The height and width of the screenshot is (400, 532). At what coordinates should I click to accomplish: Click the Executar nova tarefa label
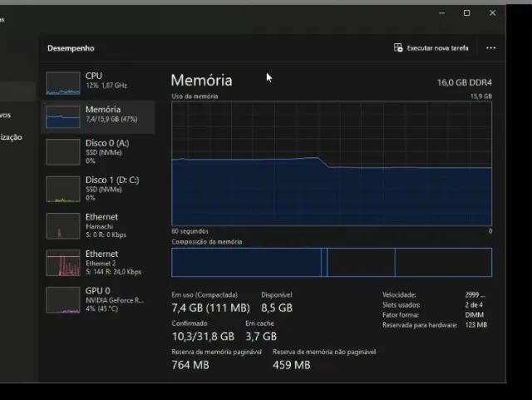click(x=438, y=48)
